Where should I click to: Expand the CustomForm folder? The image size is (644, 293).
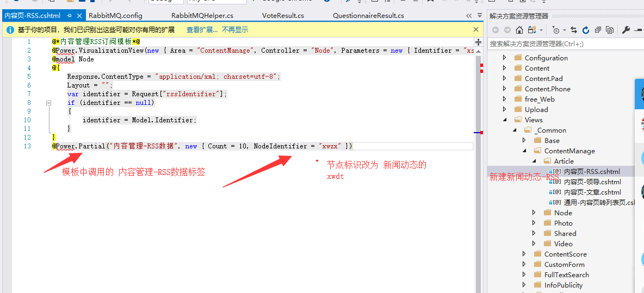coord(524,264)
